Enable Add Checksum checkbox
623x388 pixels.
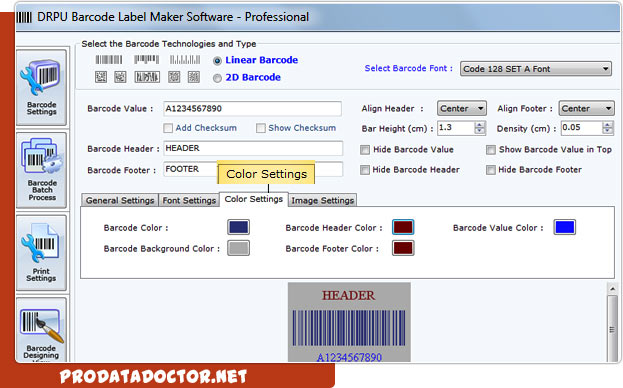(x=168, y=128)
